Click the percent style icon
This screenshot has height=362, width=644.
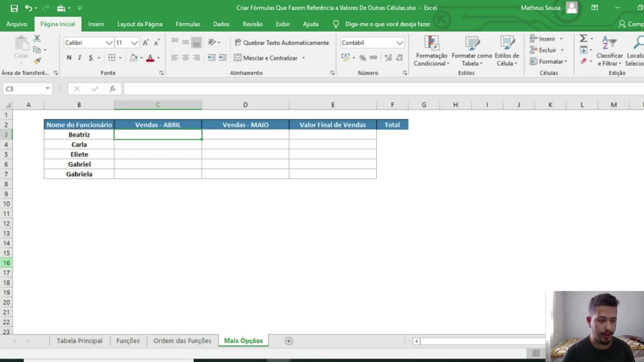[x=363, y=58]
